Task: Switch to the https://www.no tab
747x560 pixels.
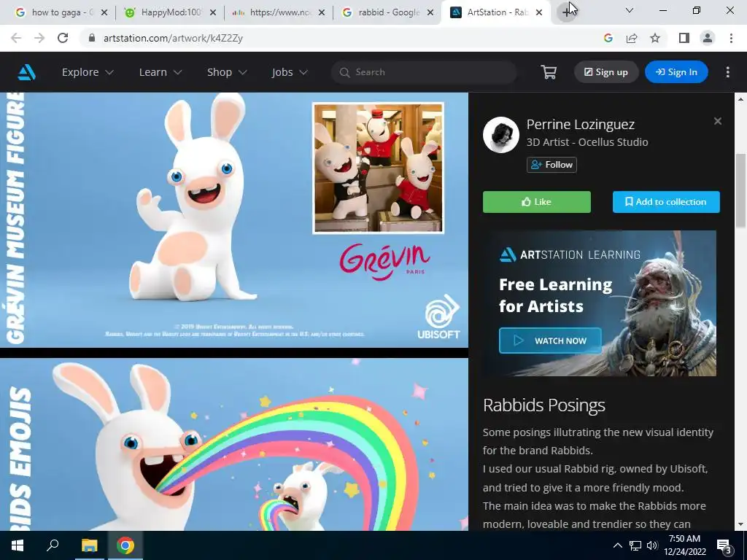Action: point(279,12)
